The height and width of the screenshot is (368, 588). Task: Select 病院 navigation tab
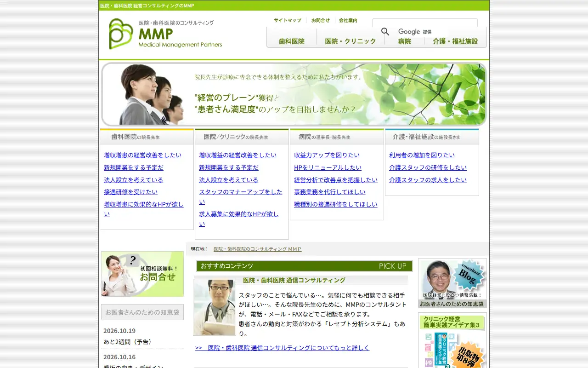404,41
